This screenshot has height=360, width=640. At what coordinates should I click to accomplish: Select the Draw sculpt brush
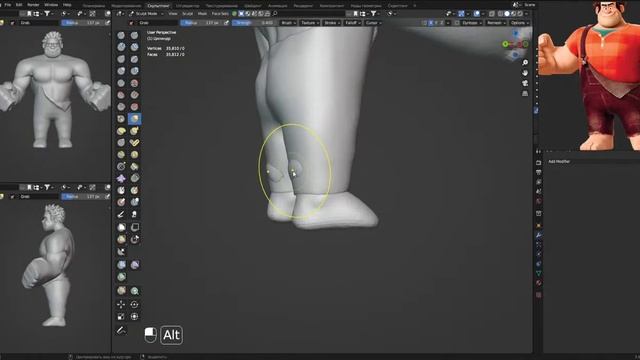pyautogui.click(x=121, y=36)
